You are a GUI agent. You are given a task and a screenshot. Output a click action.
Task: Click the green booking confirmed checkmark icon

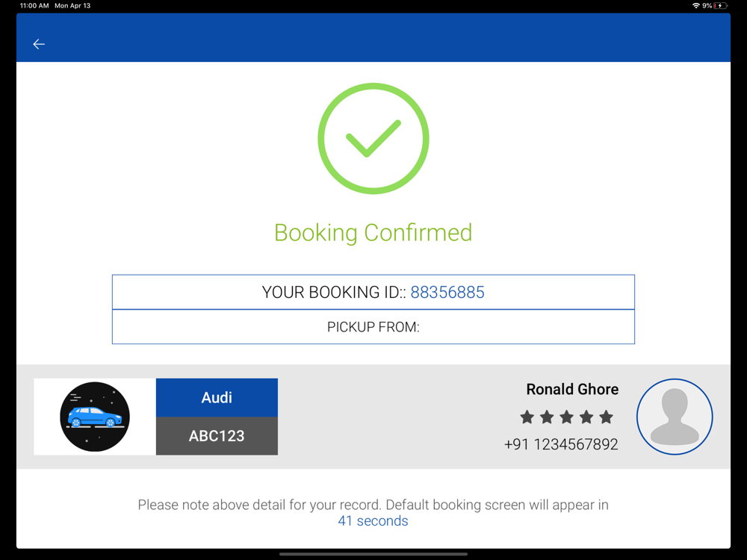[373, 139]
